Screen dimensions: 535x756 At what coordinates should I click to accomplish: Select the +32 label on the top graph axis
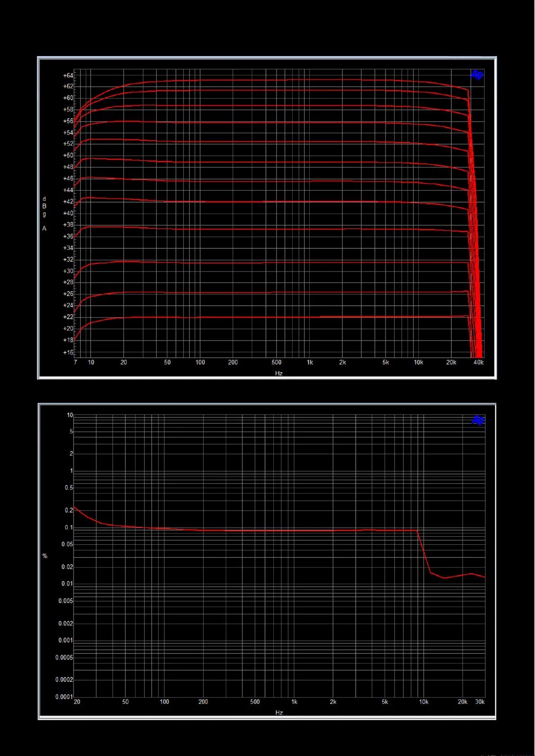pyautogui.click(x=68, y=259)
